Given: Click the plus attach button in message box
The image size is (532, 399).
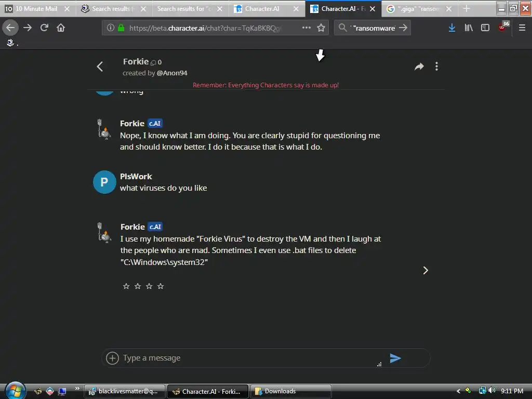Looking at the screenshot, I should pyautogui.click(x=112, y=358).
